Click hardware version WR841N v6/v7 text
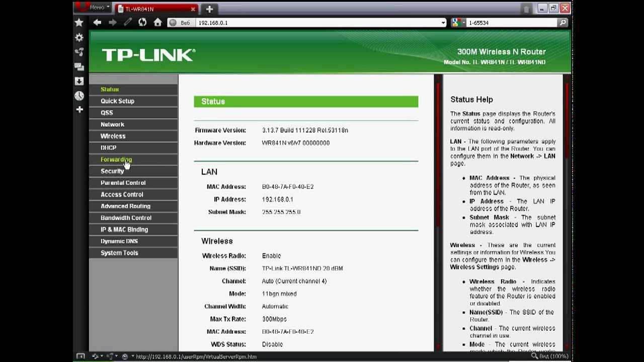Viewport: 644px width, 362px height. (x=296, y=143)
